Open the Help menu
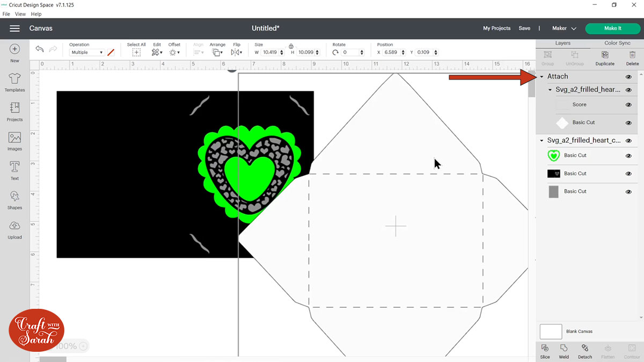 (36, 14)
